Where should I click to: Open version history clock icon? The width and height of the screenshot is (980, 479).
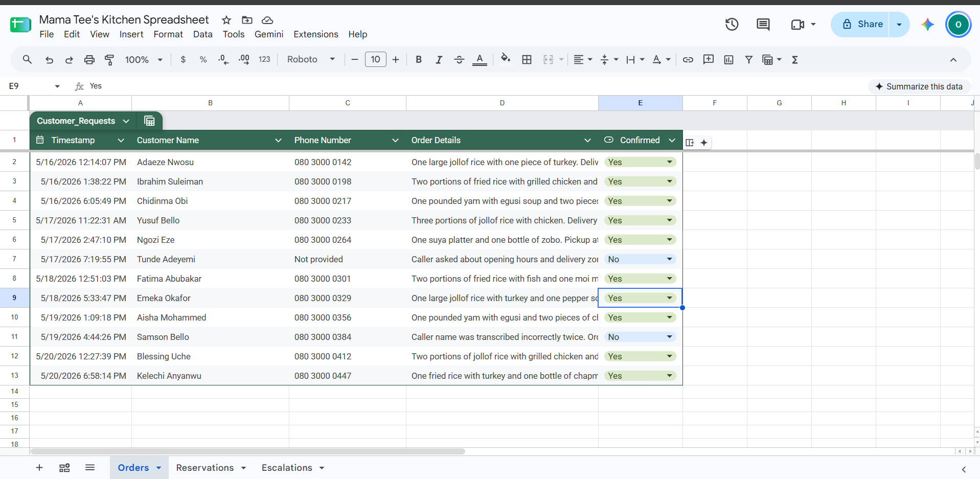pos(732,24)
